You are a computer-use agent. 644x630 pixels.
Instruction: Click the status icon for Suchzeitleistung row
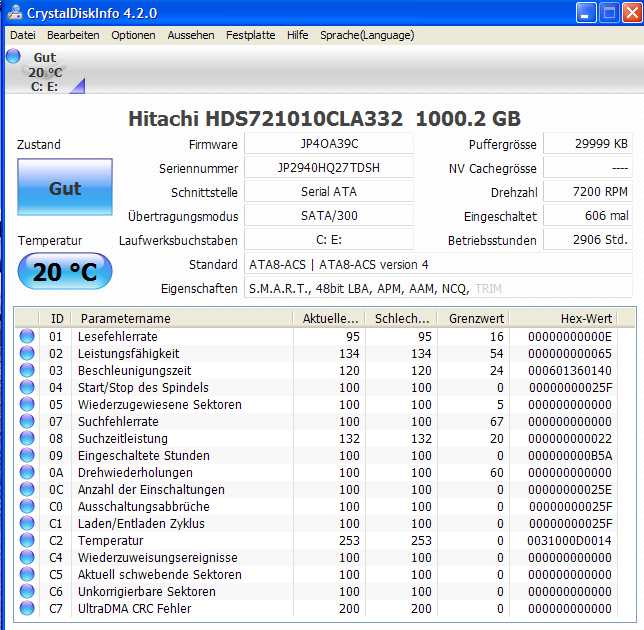(x=27, y=438)
